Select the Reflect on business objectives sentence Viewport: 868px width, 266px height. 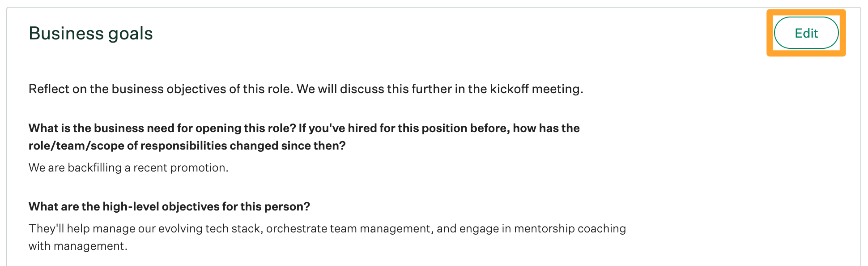306,89
